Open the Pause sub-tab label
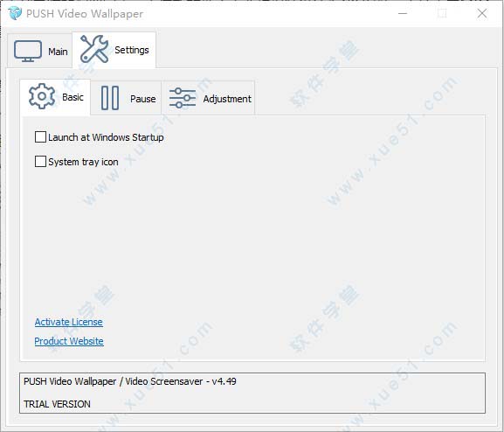504x432 pixels. (143, 99)
